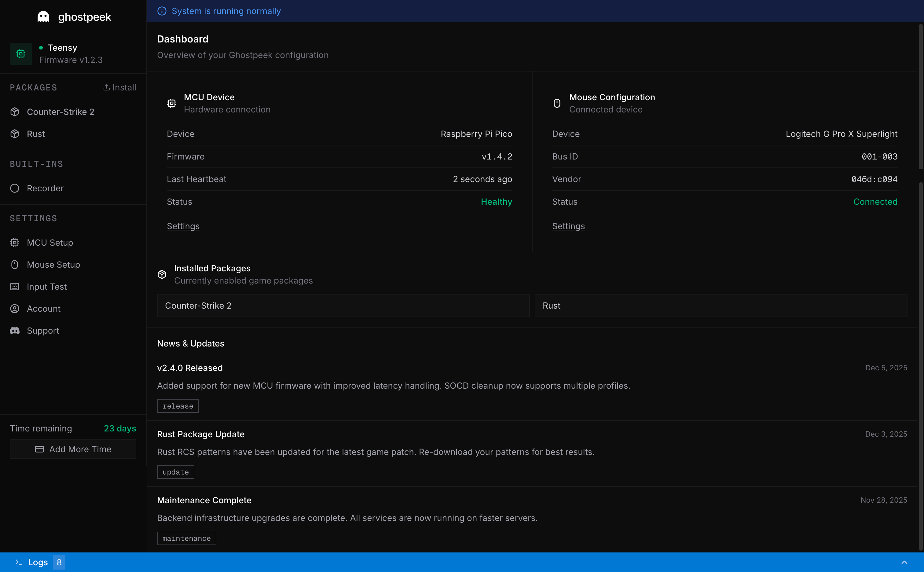Click the ghostpeek ghost logo

(42, 16)
